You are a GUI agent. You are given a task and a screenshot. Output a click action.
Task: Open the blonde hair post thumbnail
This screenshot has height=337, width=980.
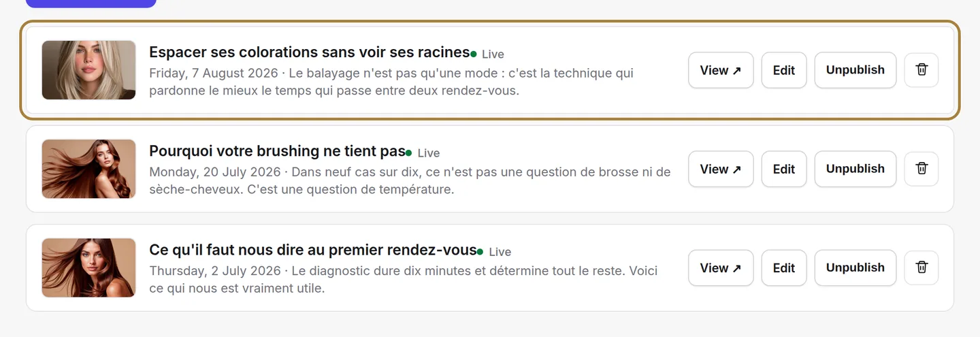[x=88, y=70]
